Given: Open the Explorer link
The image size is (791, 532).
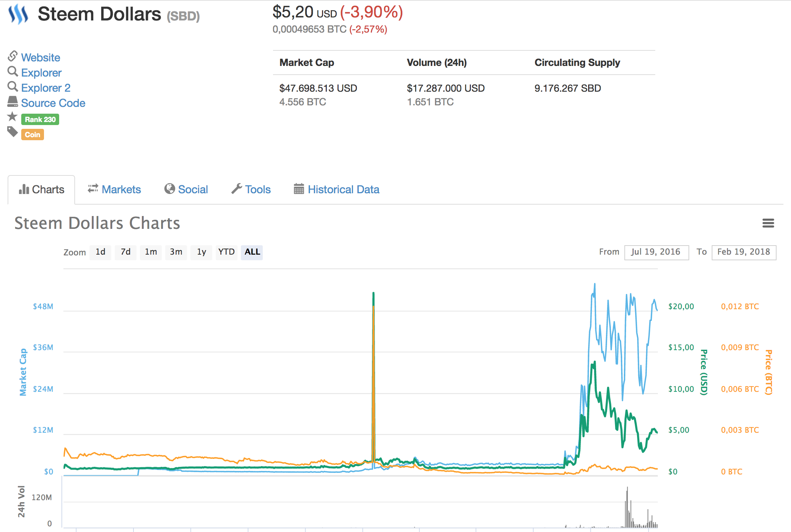Looking at the screenshot, I should pyautogui.click(x=41, y=73).
